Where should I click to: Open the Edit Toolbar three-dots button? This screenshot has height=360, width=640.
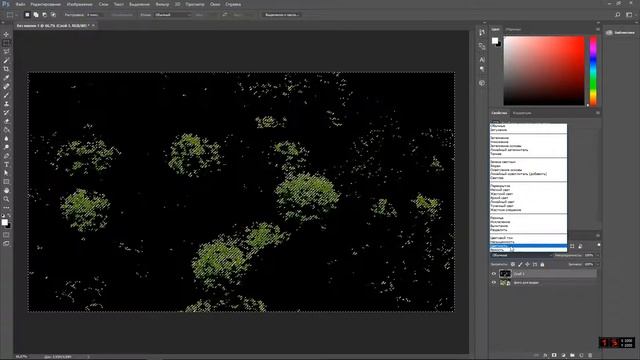click(6, 208)
